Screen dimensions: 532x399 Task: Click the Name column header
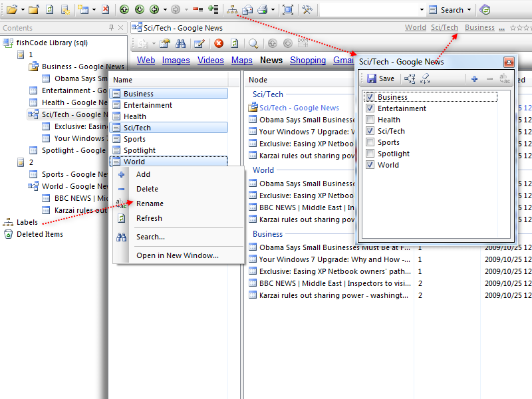click(169, 80)
